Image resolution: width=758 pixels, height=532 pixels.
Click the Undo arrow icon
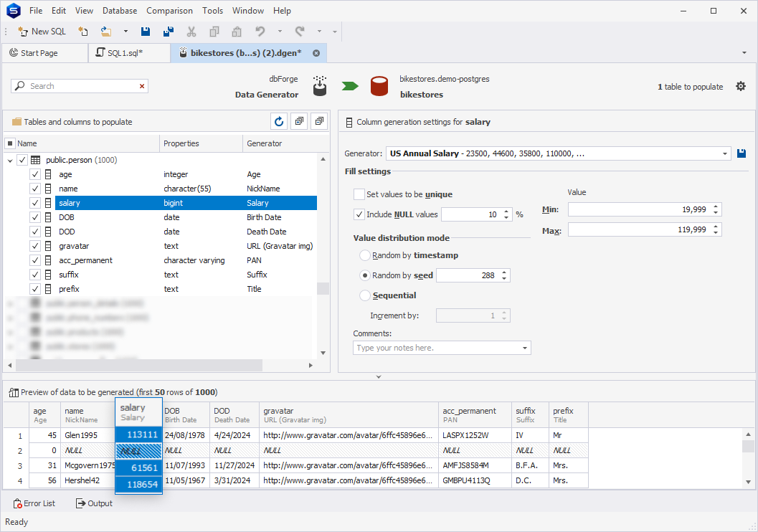[260, 32]
